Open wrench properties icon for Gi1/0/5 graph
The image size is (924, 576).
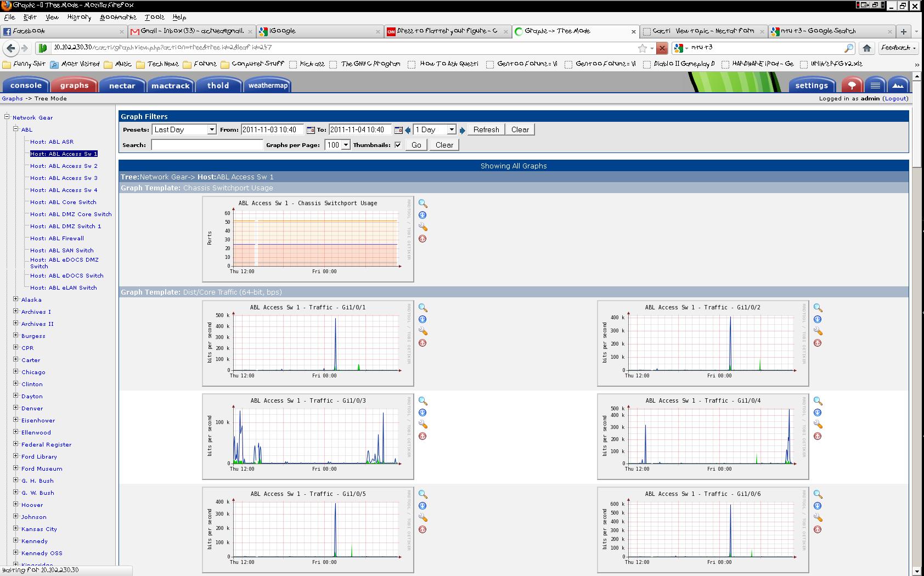(422, 517)
